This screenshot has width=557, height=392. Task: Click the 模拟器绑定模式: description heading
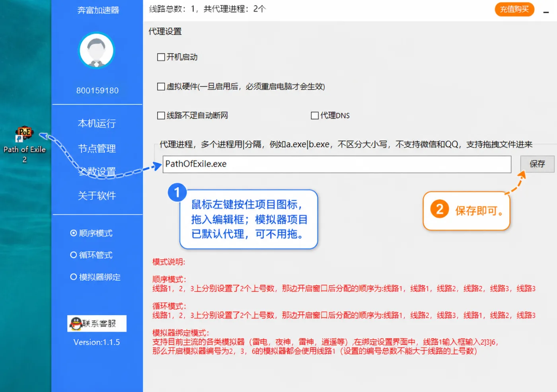pyautogui.click(x=181, y=333)
